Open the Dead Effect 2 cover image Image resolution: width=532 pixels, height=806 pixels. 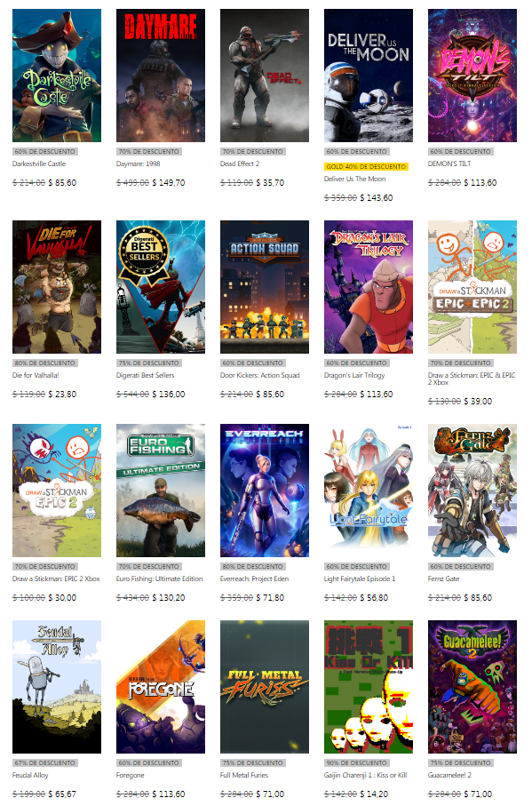(x=265, y=75)
